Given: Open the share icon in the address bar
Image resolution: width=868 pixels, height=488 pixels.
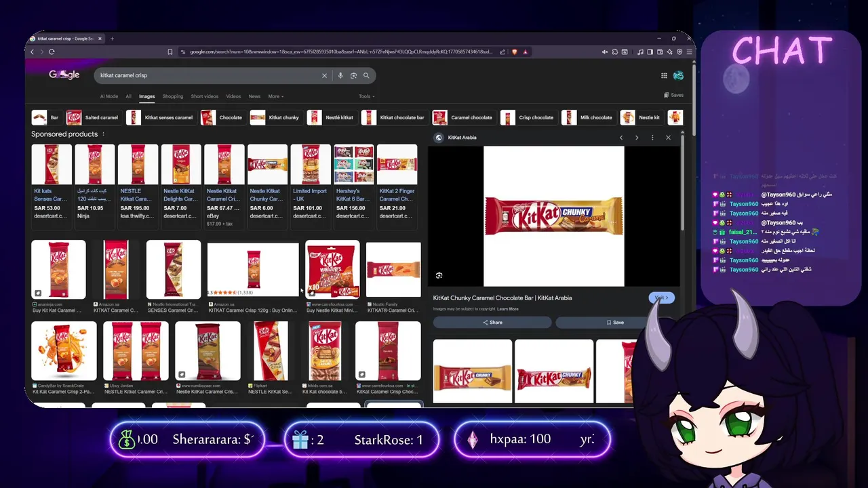Looking at the screenshot, I should (502, 52).
